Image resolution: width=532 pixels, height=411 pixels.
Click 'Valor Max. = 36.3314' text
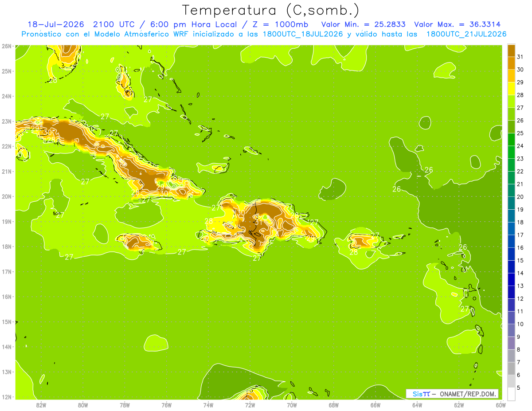point(458,24)
